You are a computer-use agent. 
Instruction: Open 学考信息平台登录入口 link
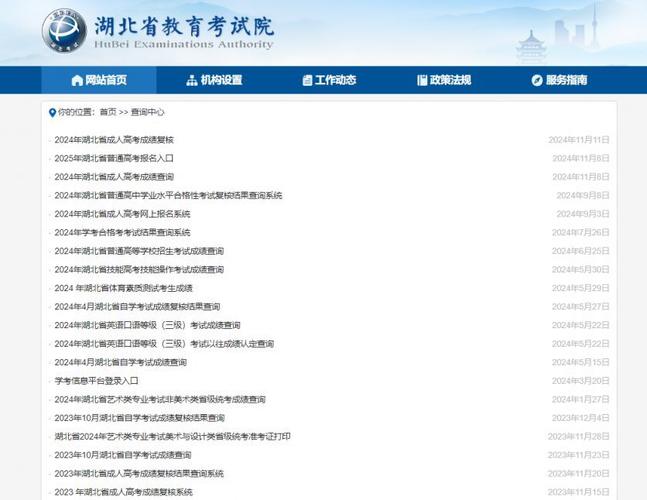click(96, 381)
